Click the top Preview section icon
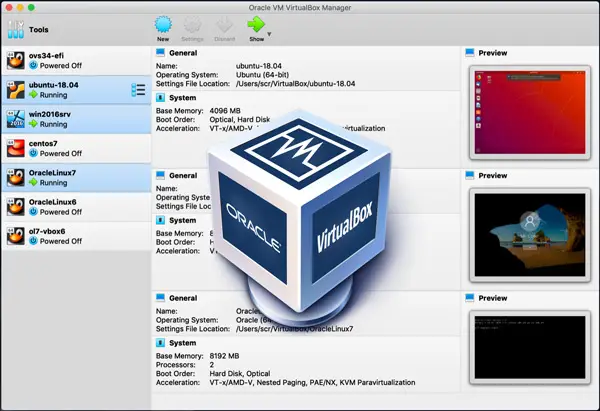Viewport: 600px width, 411px height. pyautogui.click(x=470, y=53)
